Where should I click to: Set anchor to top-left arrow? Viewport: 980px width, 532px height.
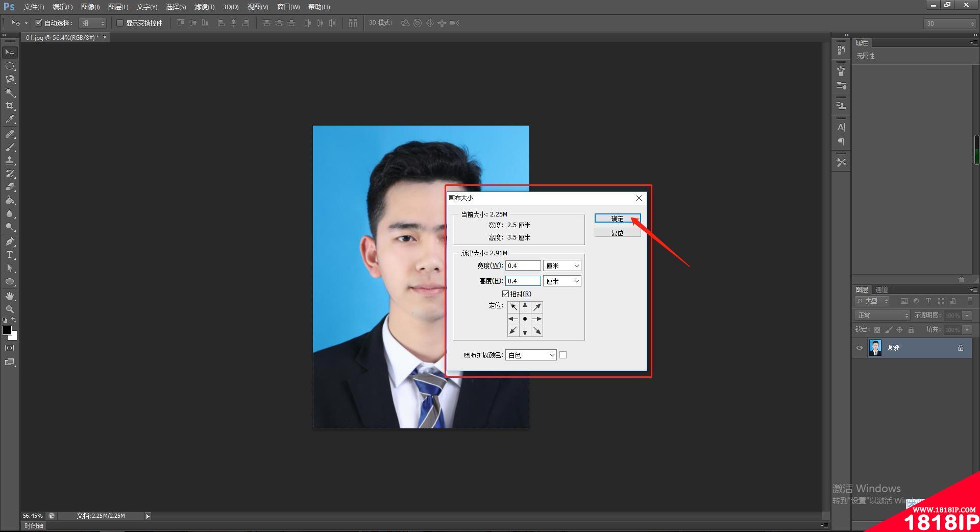click(x=513, y=307)
